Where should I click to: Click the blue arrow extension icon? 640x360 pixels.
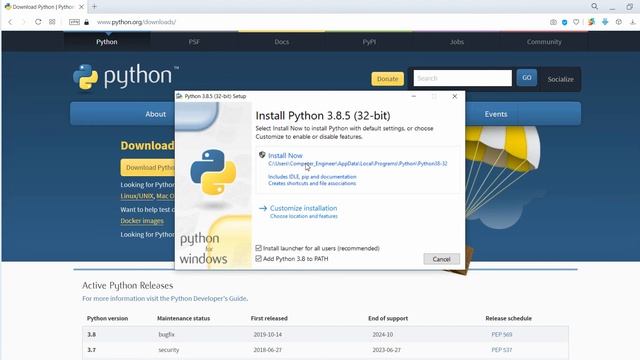pyautogui.click(x=605, y=22)
